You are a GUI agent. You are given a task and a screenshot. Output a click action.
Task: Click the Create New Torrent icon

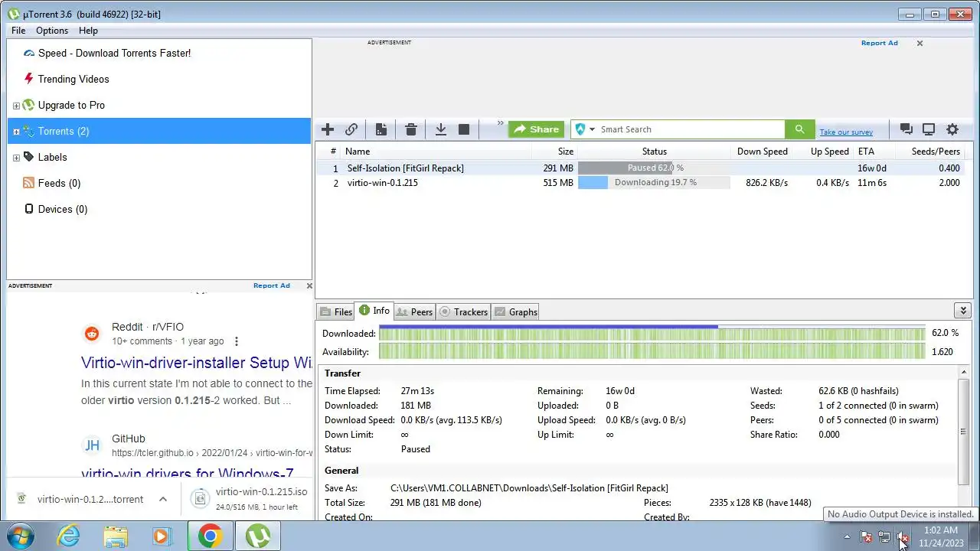pyautogui.click(x=381, y=129)
